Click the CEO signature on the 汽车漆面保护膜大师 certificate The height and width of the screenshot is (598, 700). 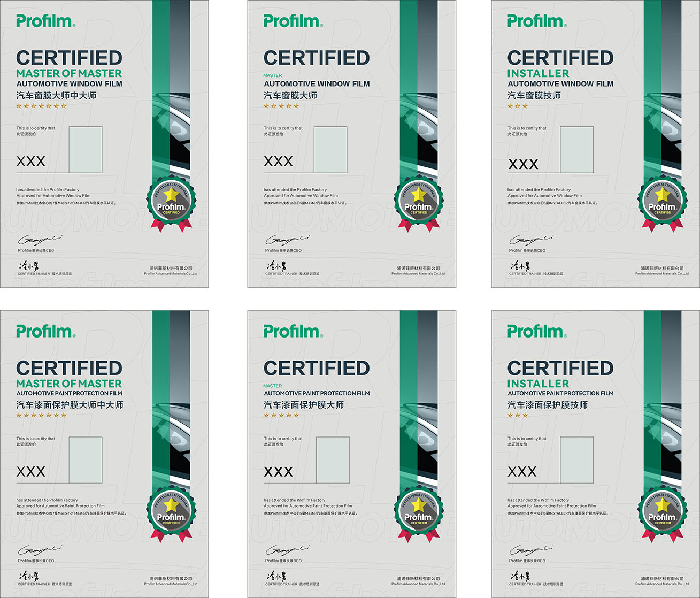(x=288, y=550)
